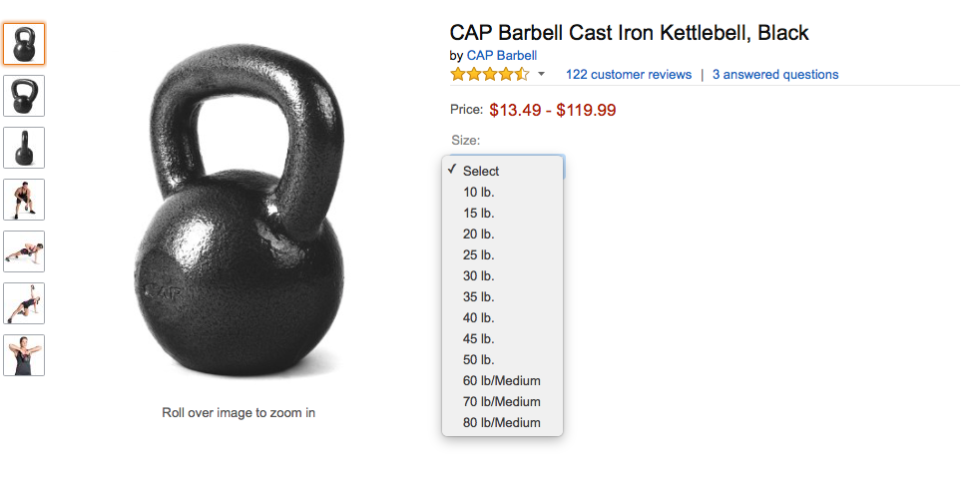Expand the rating breakdown arrow
Viewport: 980px width, 480px height.
click(542, 75)
